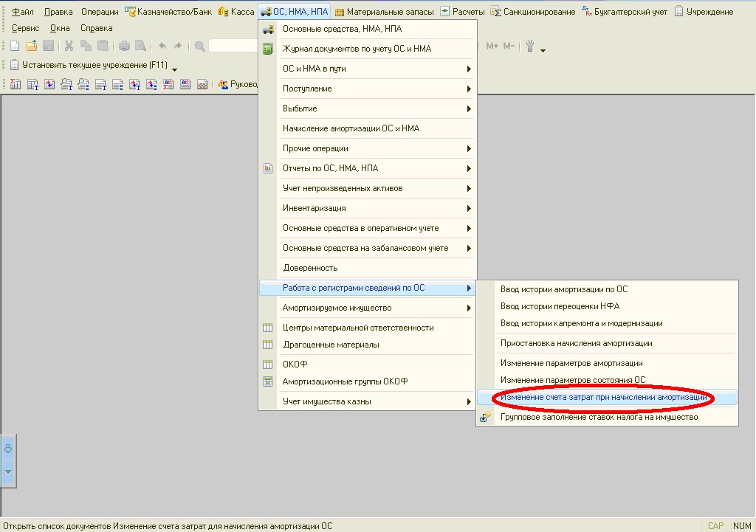Screen dimensions: 756x532
Task: Select Основные средства, НМА, НПА menu entry
Action: [368, 29]
